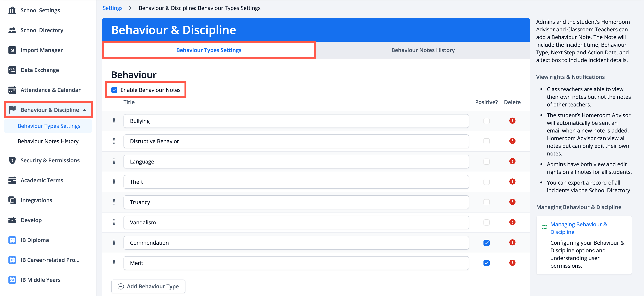Switch to Behaviour Notes History tab
The height and width of the screenshot is (296, 644).
423,50
